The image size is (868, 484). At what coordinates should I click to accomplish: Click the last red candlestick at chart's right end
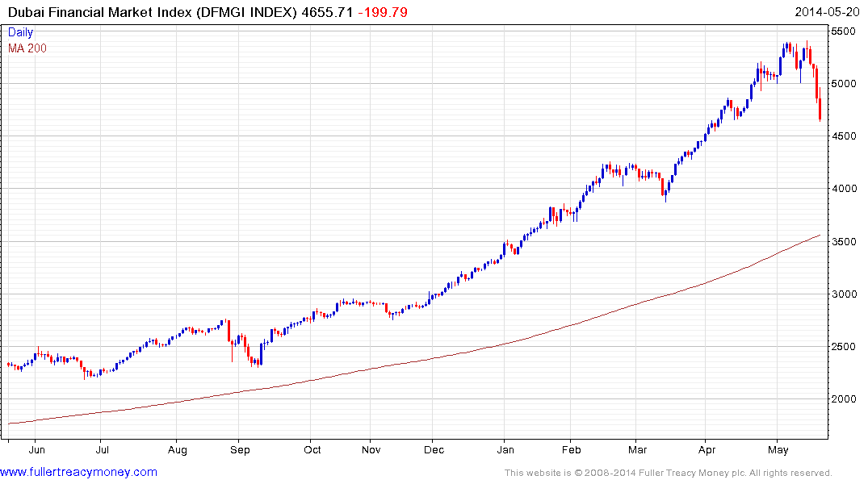(x=820, y=106)
